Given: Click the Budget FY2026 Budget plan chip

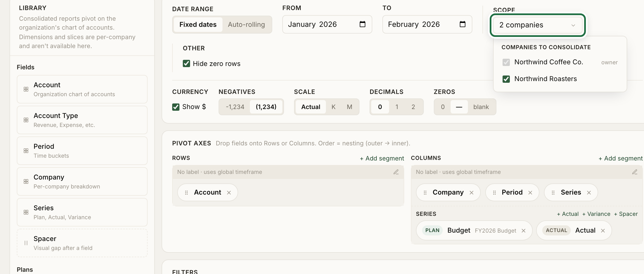Looking at the screenshot, I should (474, 230).
